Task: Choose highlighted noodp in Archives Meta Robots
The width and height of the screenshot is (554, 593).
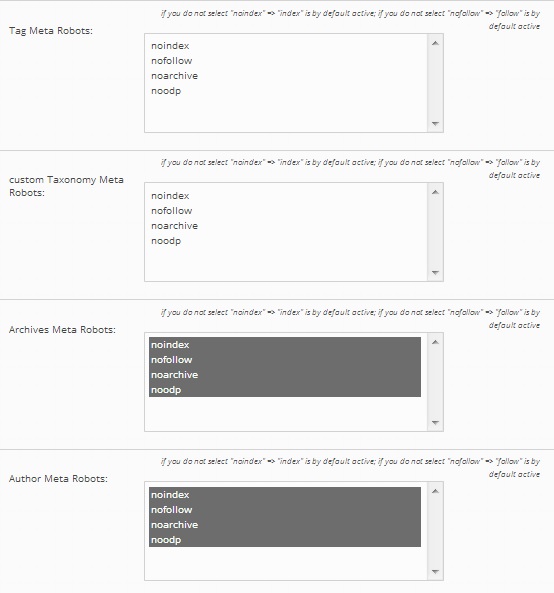Action: (285, 390)
